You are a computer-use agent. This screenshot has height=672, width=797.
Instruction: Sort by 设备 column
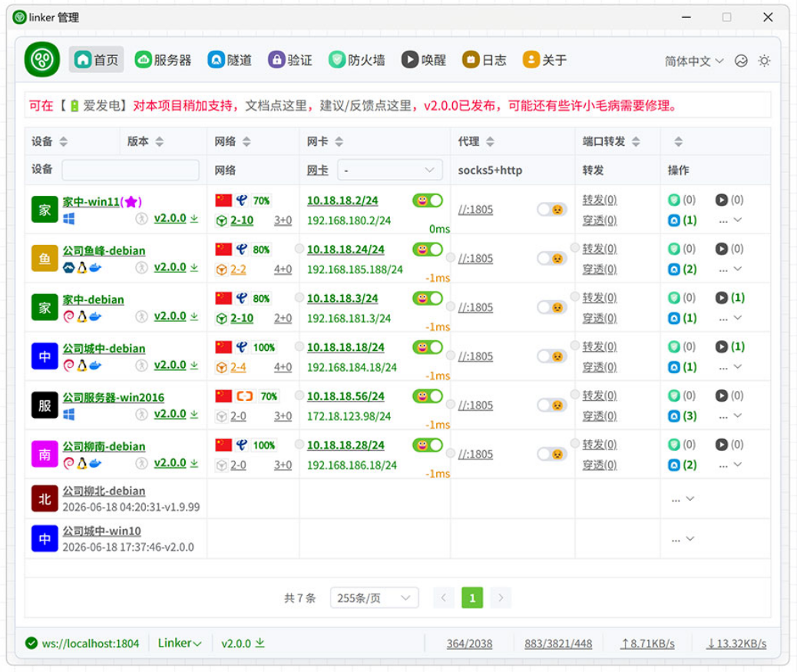point(64,141)
